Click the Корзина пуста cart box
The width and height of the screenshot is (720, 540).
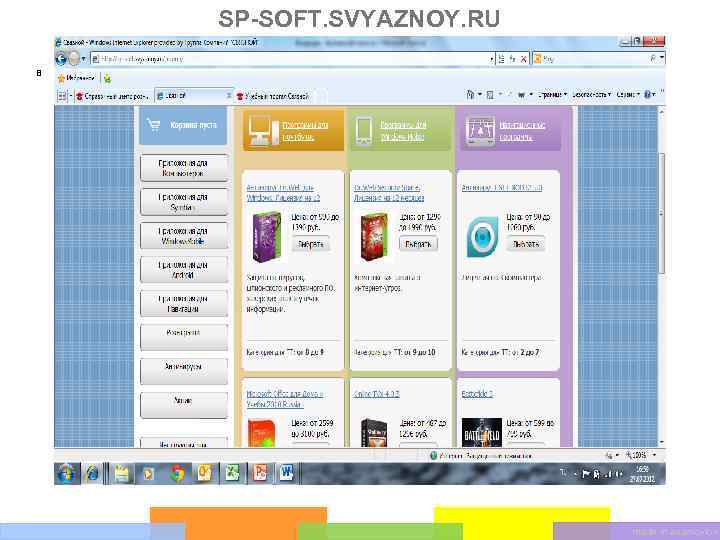point(183,125)
